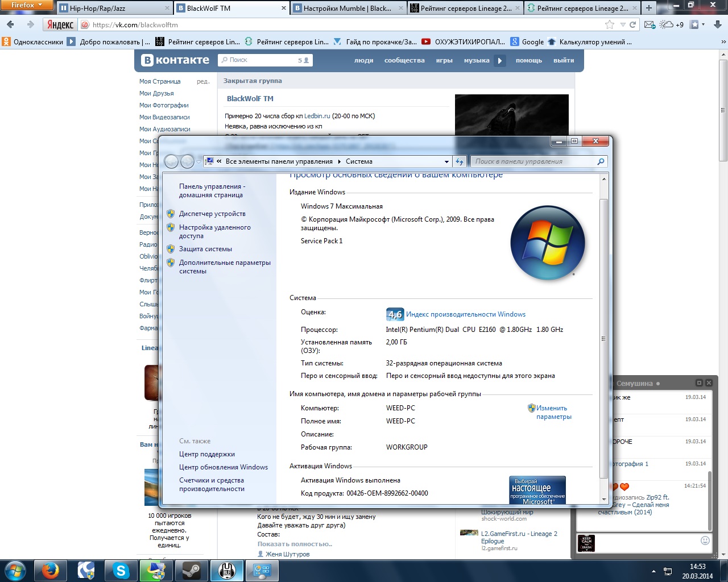This screenshot has height=582, width=728.
Task: Click люди in VK header menu
Action: point(364,60)
